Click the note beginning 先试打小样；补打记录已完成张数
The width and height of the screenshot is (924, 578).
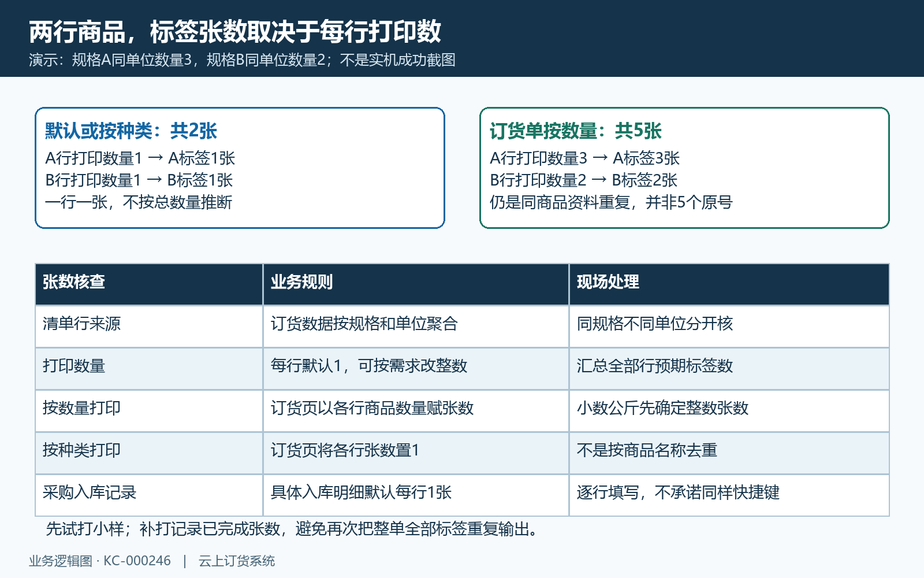click(x=293, y=529)
